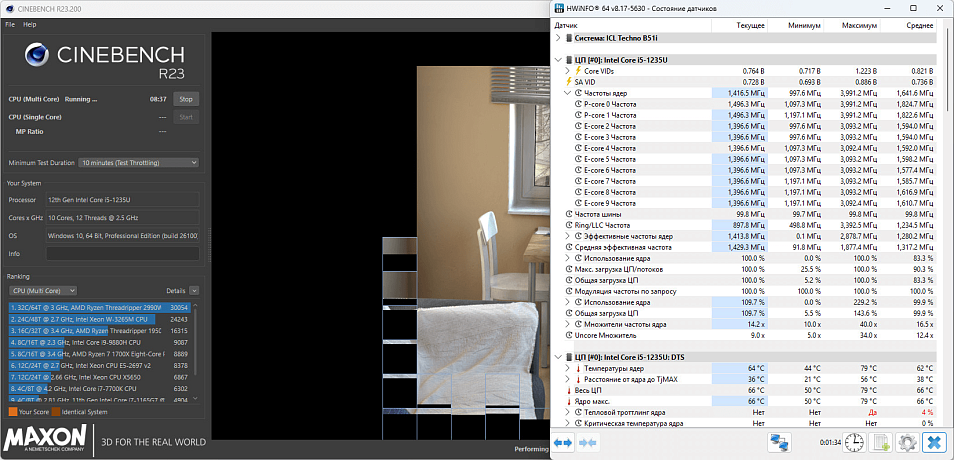Screen dimensions: 954x460
Task: Open the Help menu in Cinebench
Action: 29,24
